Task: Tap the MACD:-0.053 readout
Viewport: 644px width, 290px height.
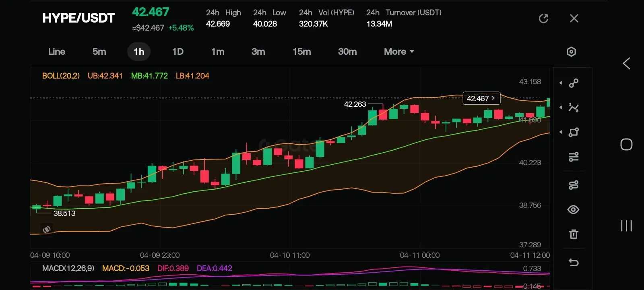Action: click(x=126, y=268)
